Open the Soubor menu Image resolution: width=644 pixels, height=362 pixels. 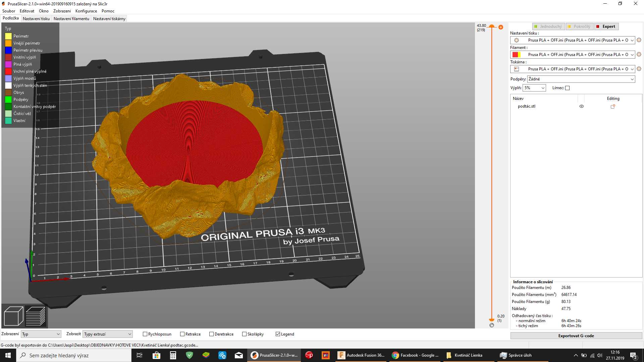(x=9, y=11)
